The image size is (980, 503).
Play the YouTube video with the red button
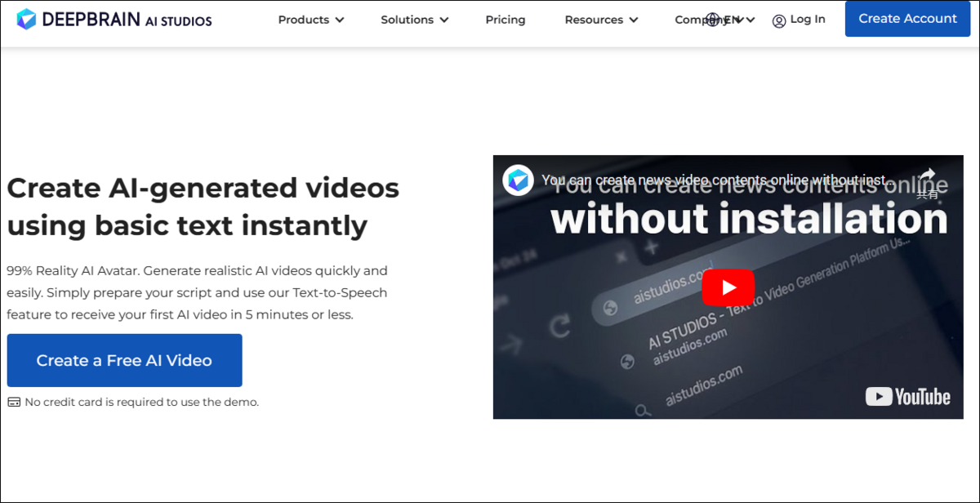(x=728, y=287)
